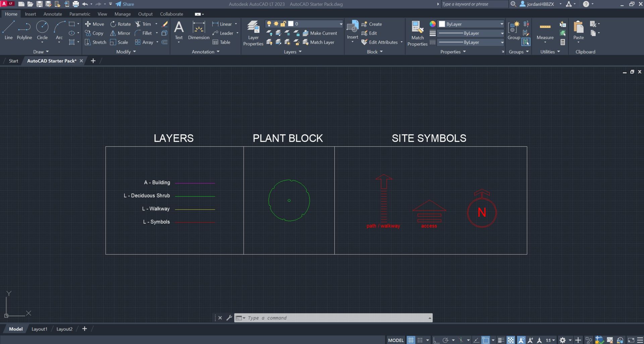Click the Offset tool icon
The width and height of the screenshot is (644, 344).
tap(164, 42)
